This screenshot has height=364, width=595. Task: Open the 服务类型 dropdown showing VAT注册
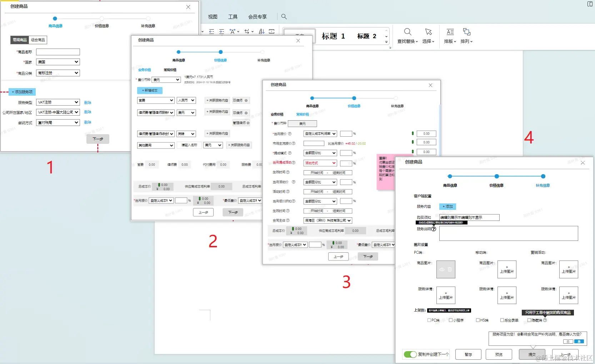58,102
